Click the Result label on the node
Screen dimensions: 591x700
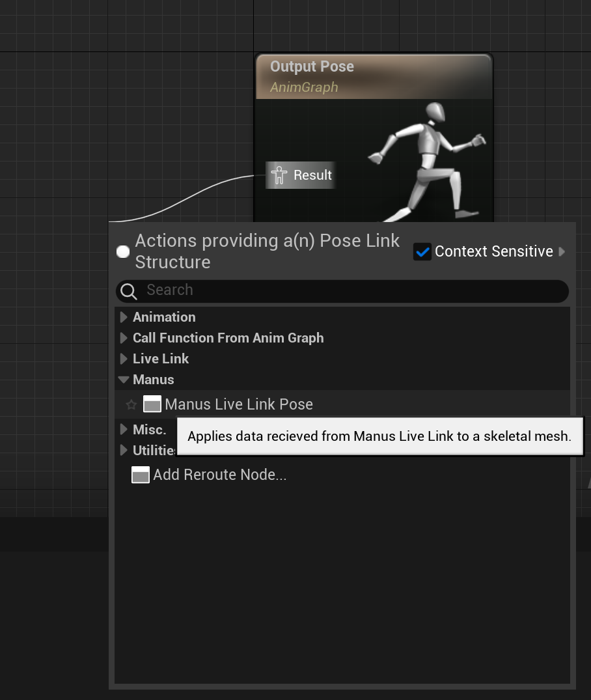[x=312, y=175]
